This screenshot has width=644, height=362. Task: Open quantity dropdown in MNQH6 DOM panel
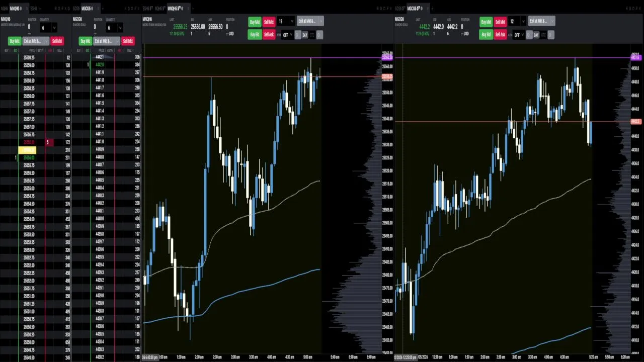54,28
